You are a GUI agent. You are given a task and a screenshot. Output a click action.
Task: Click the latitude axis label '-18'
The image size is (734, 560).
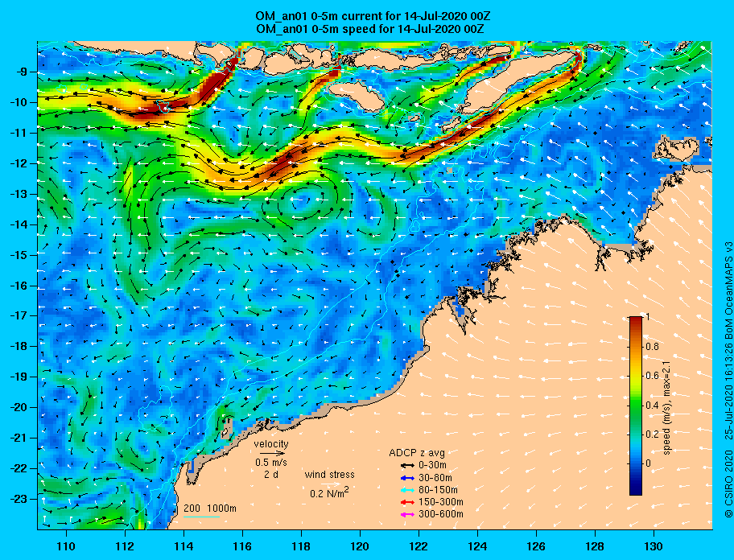click(x=19, y=346)
